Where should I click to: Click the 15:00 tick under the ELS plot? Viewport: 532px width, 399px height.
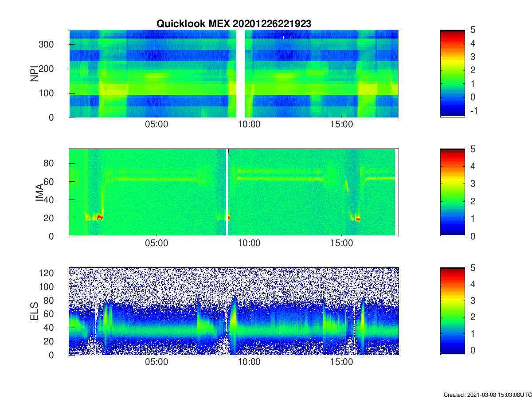click(x=342, y=362)
